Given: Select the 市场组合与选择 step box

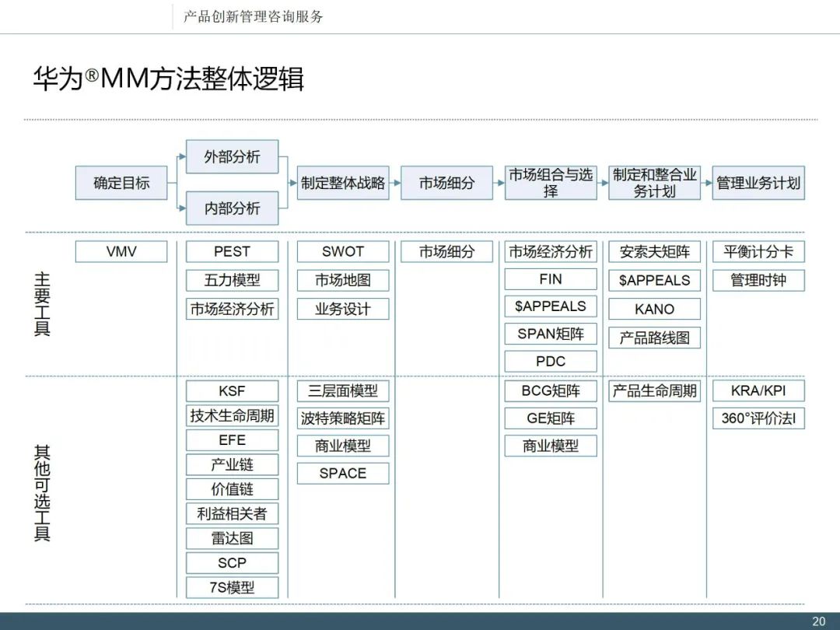Looking at the screenshot, I should point(551,183).
